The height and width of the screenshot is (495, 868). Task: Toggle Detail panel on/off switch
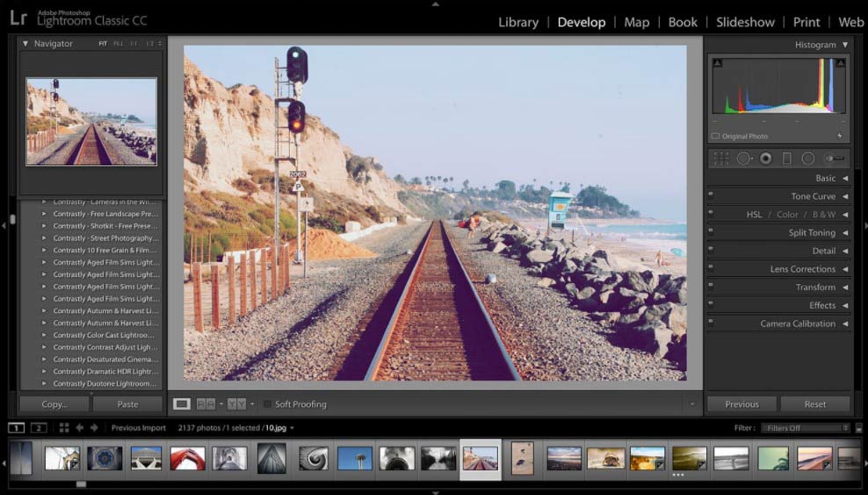coord(711,249)
